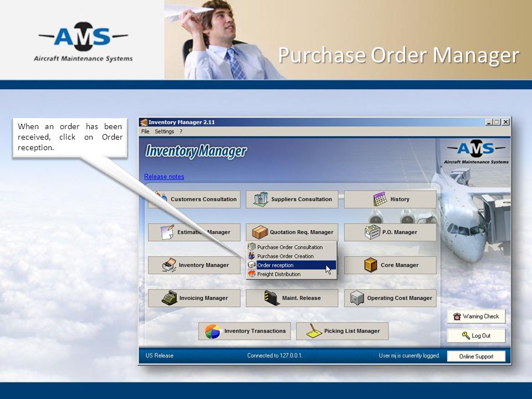This screenshot has height=399, width=532.
Task: Open the File menu
Action: tap(145, 131)
